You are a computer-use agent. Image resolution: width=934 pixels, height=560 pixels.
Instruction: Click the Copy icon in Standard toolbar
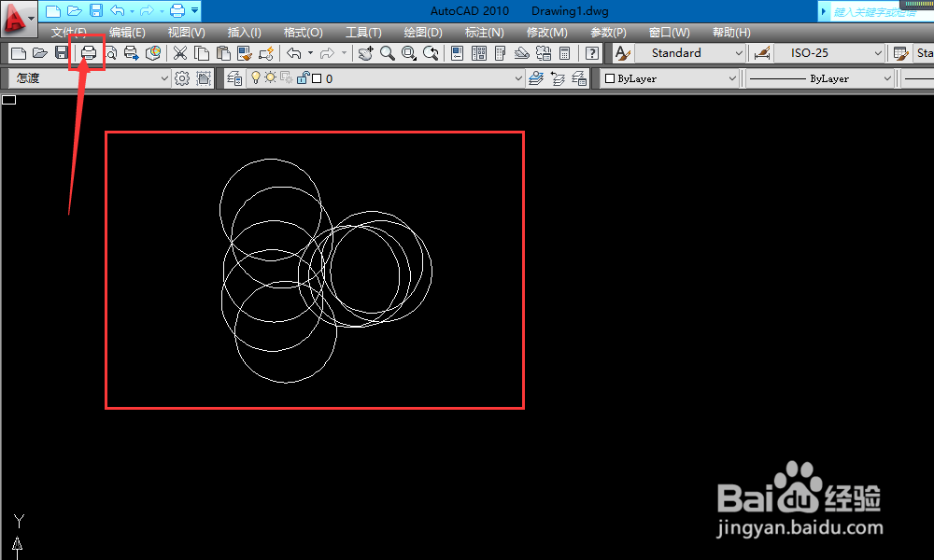(202, 53)
